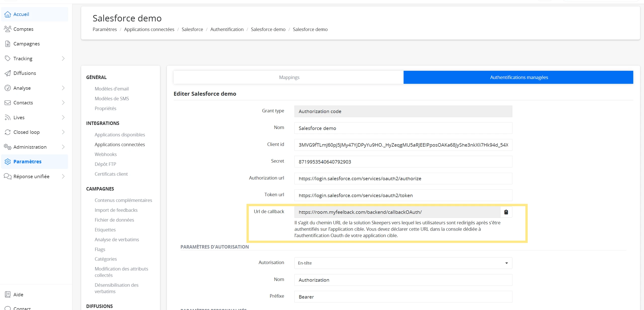Click the Client id input field
The image size is (644, 310).
[x=403, y=145]
